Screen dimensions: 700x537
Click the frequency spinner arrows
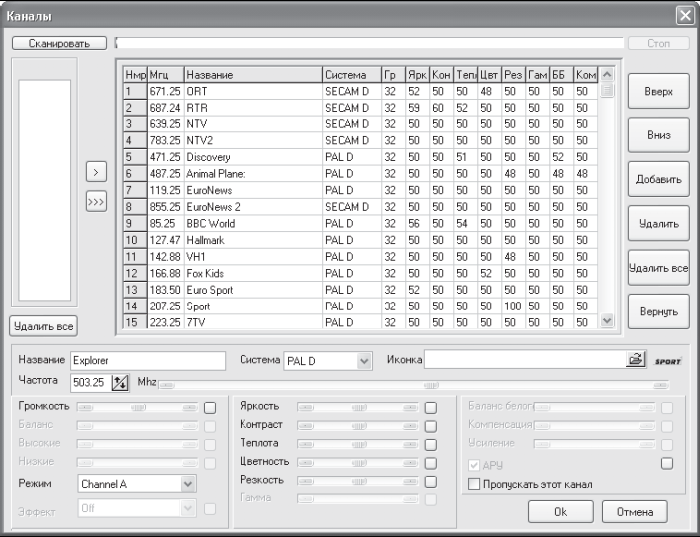coord(120,383)
